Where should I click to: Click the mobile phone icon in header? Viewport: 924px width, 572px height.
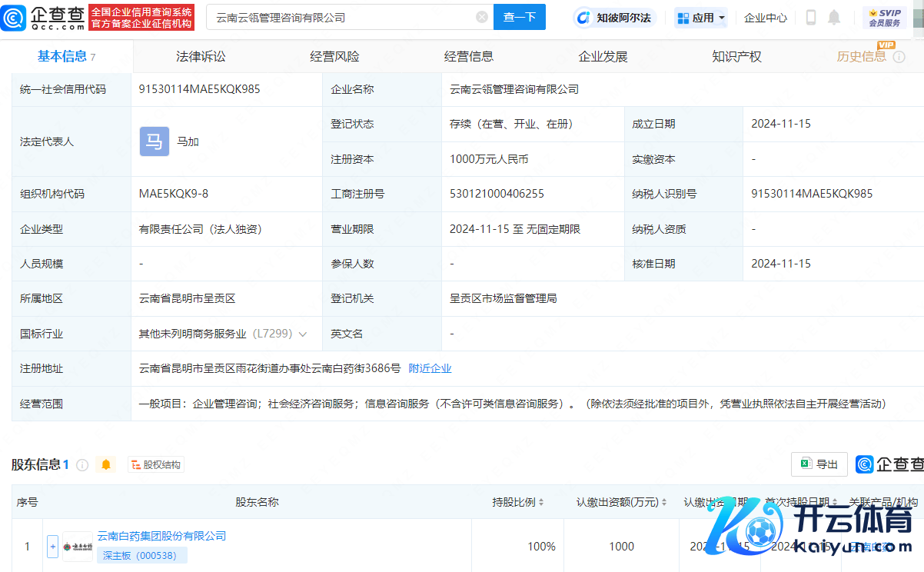click(x=811, y=18)
